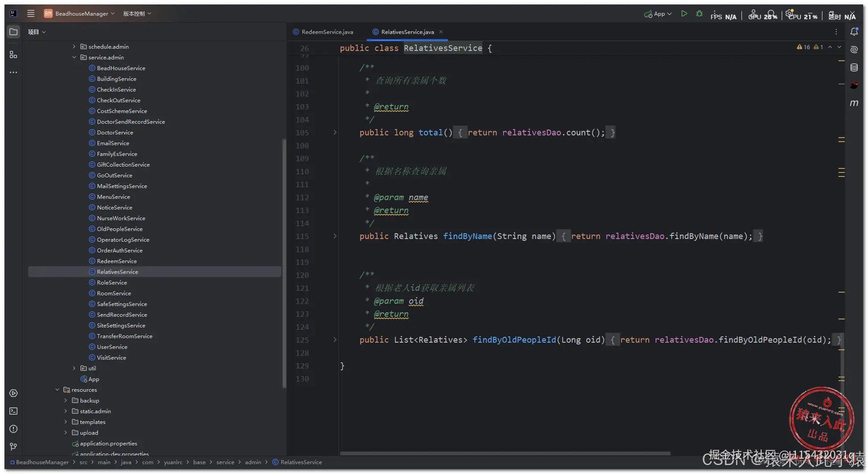
Task: Open the Project tool window icon
Action: [x=13, y=32]
